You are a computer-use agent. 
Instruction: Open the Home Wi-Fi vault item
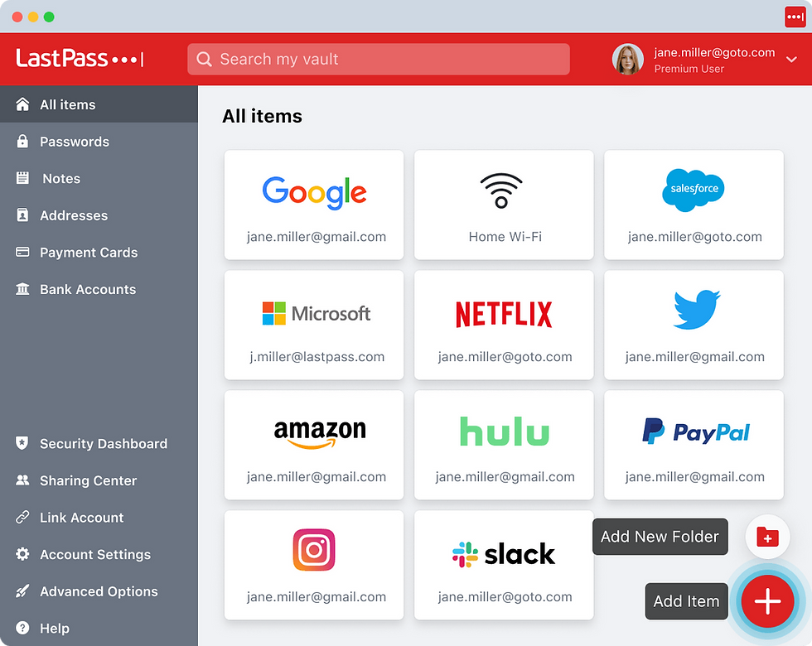504,205
